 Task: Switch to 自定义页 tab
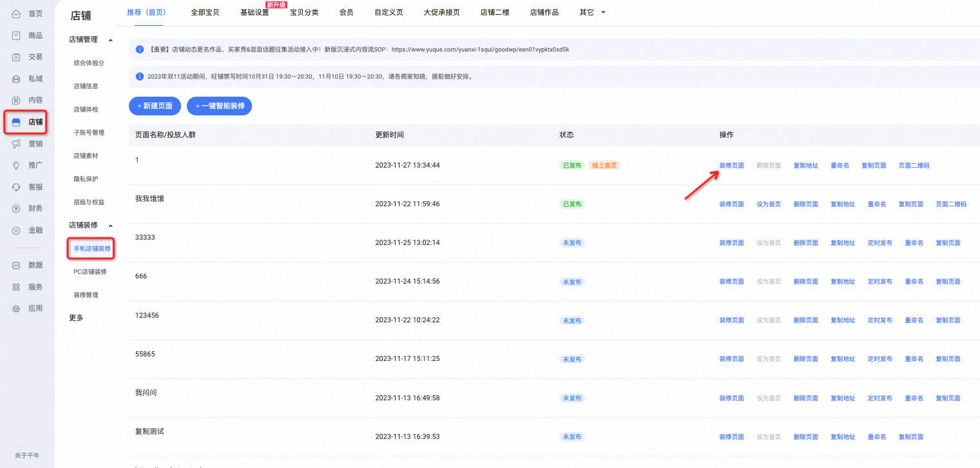[x=389, y=12]
